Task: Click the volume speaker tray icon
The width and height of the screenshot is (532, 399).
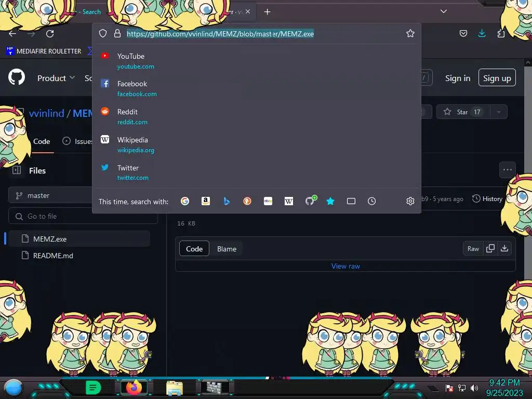Action: pos(474,388)
